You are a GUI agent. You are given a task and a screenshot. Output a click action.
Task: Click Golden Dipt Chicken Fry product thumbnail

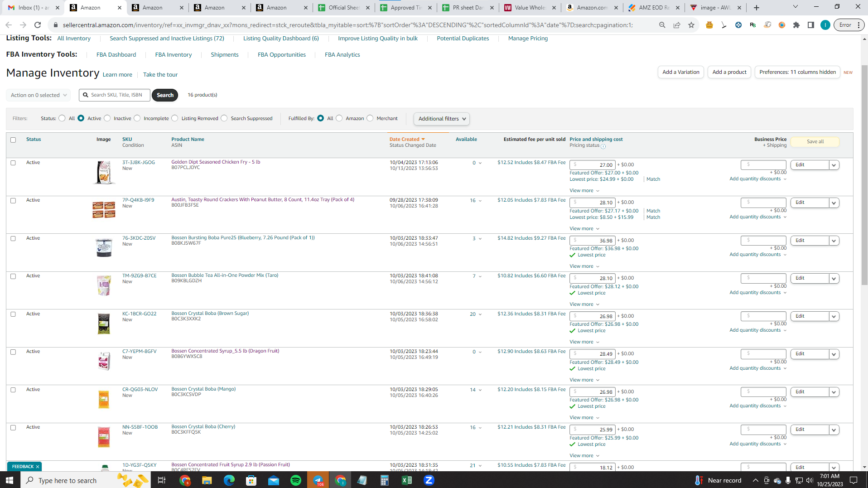(x=104, y=172)
